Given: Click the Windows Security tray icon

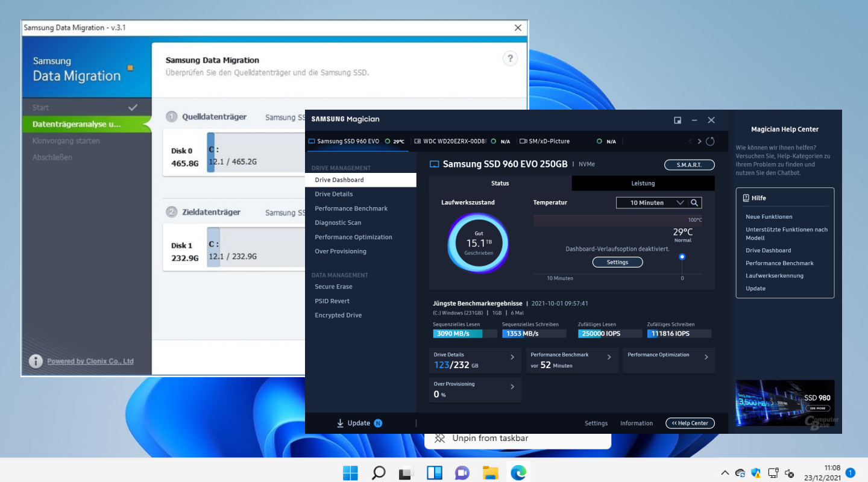Looking at the screenshot, I should pos(756,474).
